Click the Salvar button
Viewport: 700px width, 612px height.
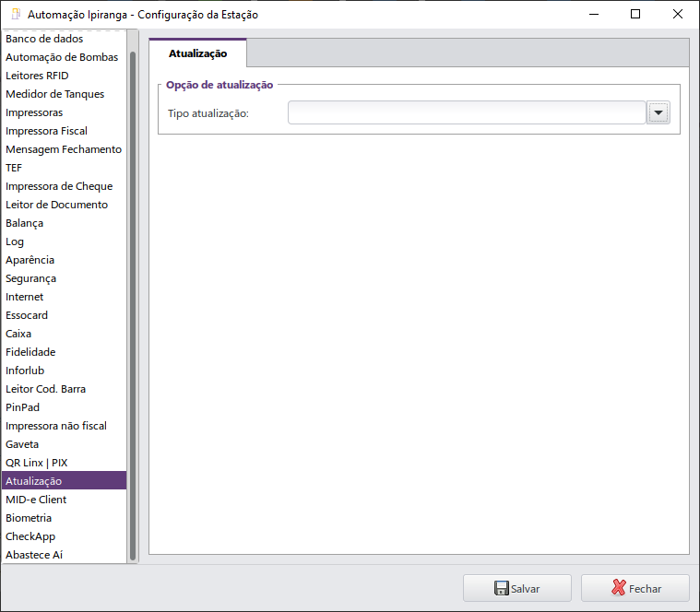pyautogui.click(x=517, y=588)
